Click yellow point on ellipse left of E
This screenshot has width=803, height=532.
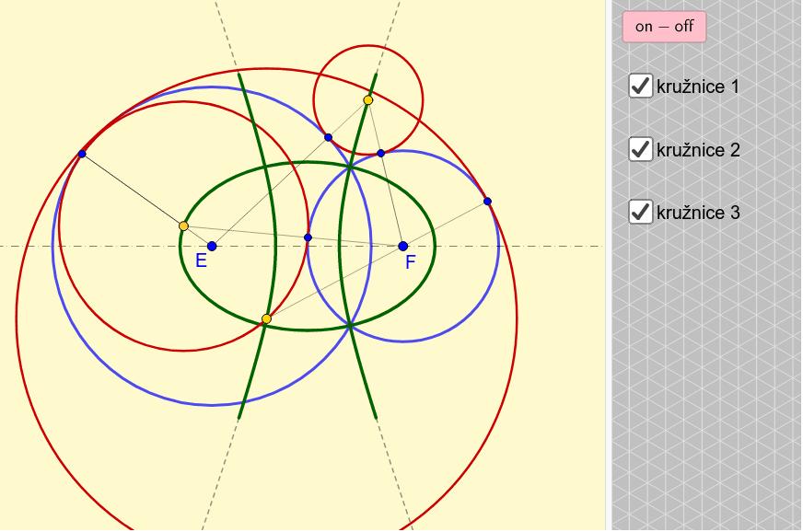click(184, 226)
